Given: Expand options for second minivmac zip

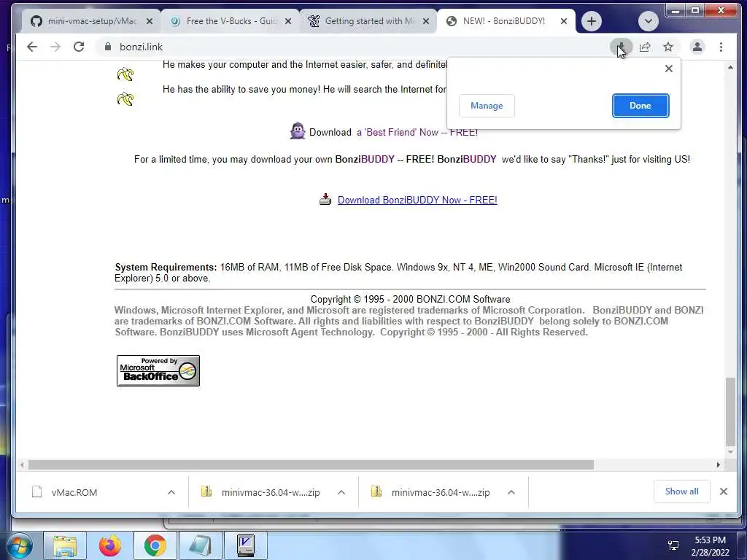Looking at the screenshot, I should pos(511,492).
